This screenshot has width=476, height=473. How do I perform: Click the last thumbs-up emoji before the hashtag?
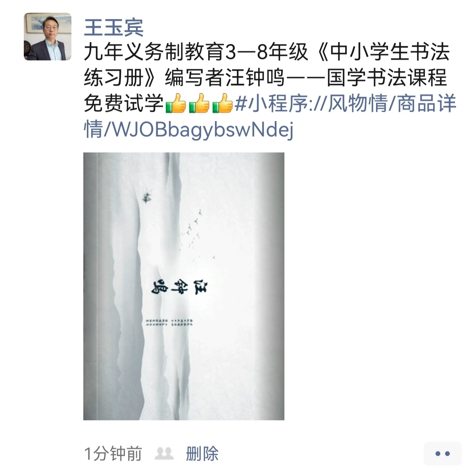click(223, 104)
